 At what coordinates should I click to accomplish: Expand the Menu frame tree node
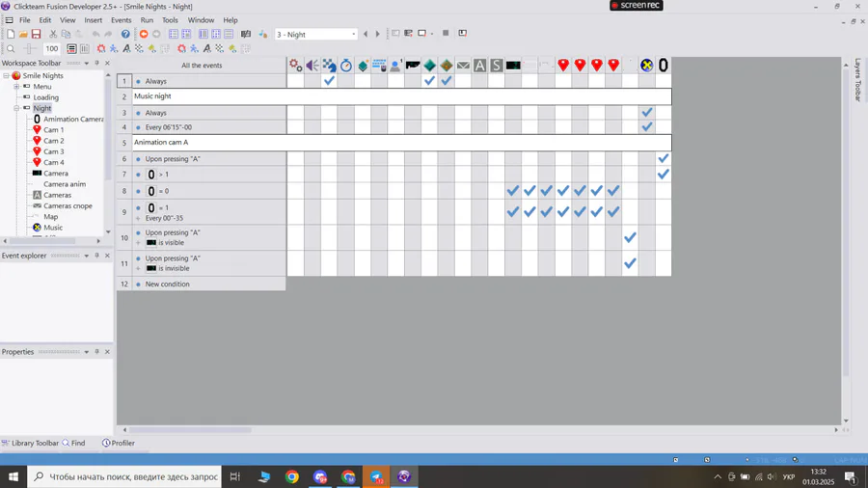16,86
